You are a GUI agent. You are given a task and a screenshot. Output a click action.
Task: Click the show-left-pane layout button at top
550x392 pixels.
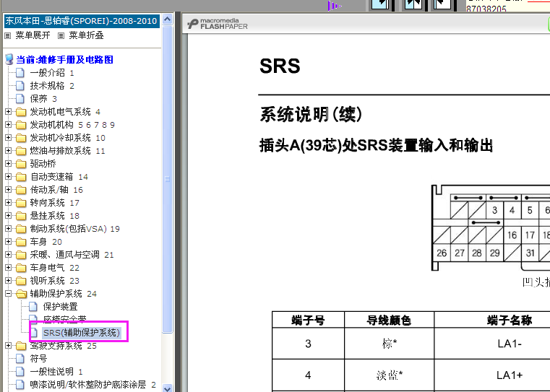click(381, 4)
